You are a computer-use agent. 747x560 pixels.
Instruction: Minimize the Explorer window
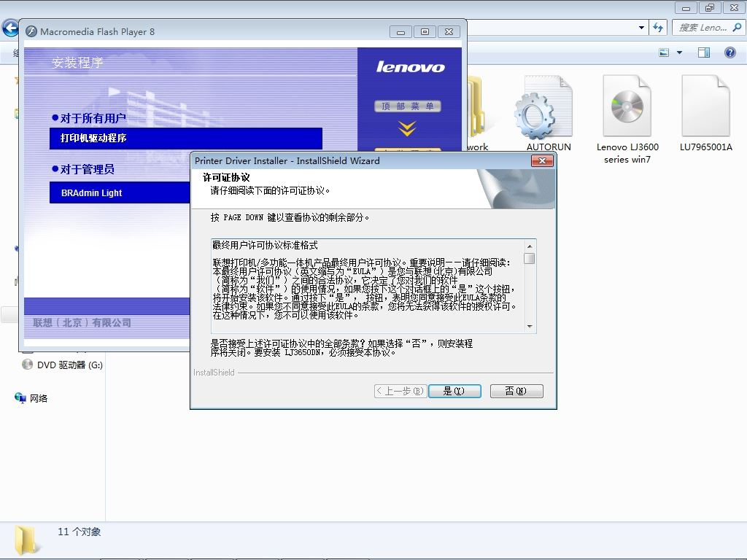pos(686,7)
